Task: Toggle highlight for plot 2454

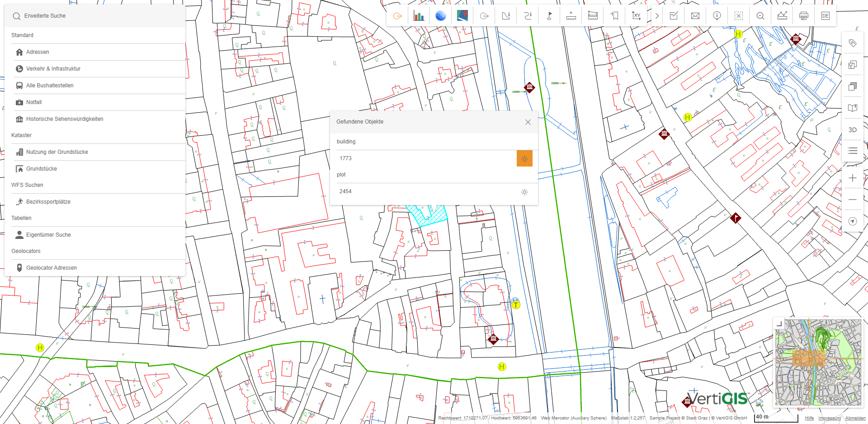Action: (524, 192)
